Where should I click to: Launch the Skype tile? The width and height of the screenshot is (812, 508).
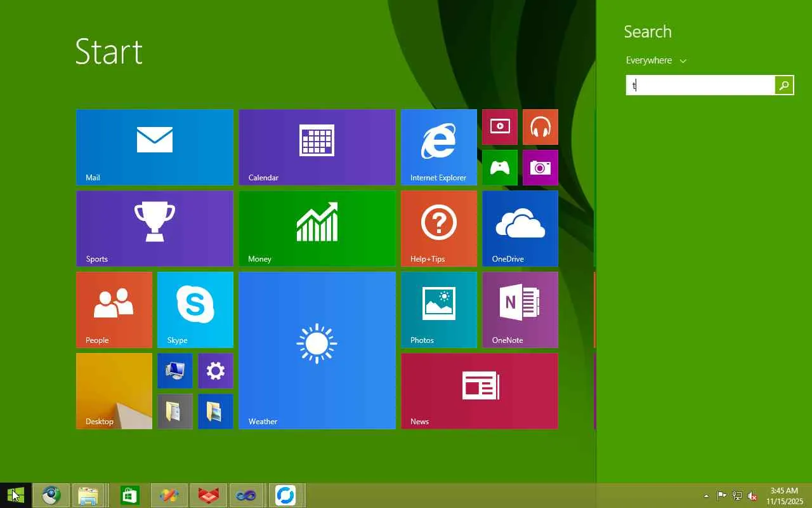coord(195,310)
